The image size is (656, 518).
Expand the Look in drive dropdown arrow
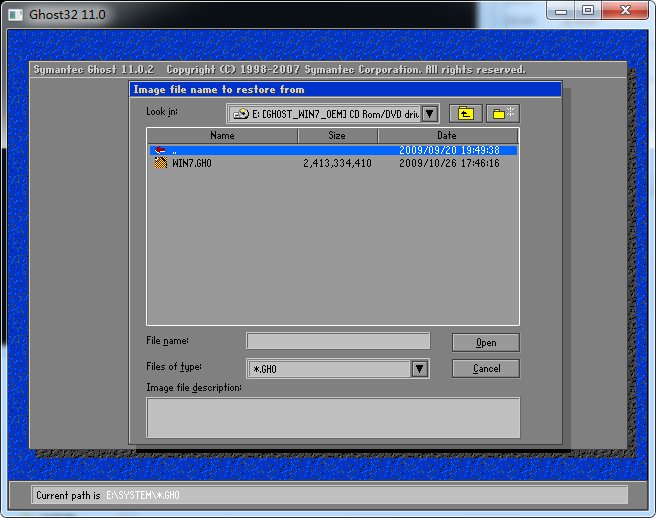[x=430, y=113]
